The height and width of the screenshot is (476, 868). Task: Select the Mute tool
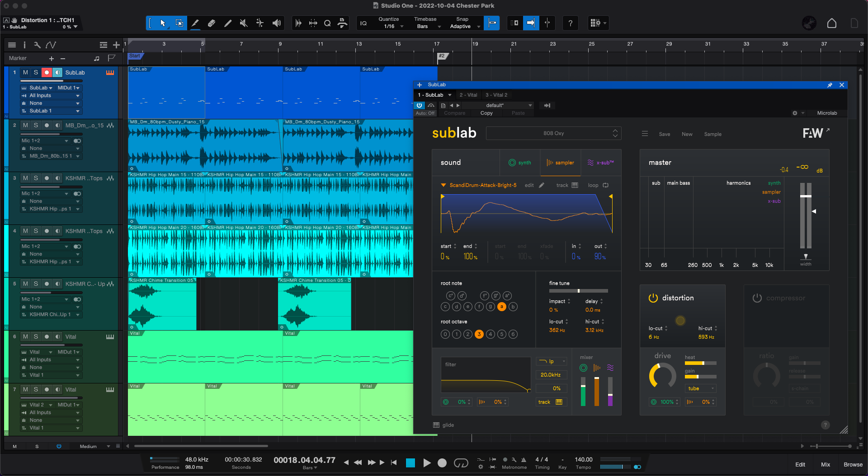pos(244,23)
